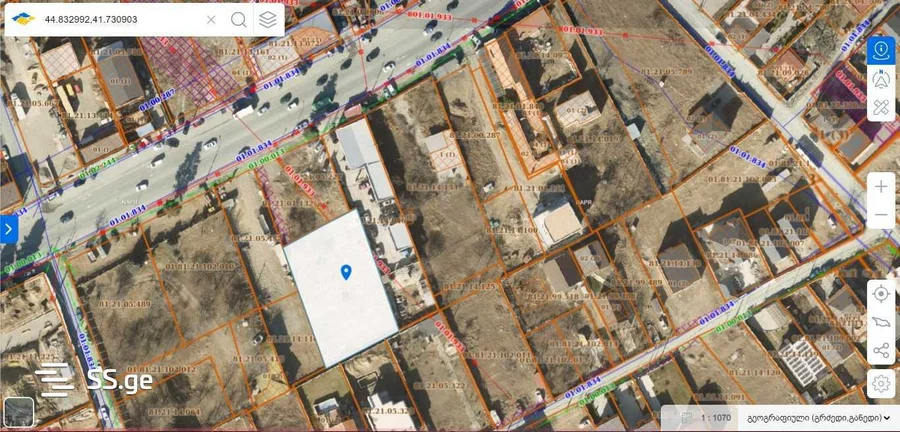The height and width of the screenshot is (432, 900).
Task: Click parcel label 81.21.05.322
Action: [x=440, y=385]
